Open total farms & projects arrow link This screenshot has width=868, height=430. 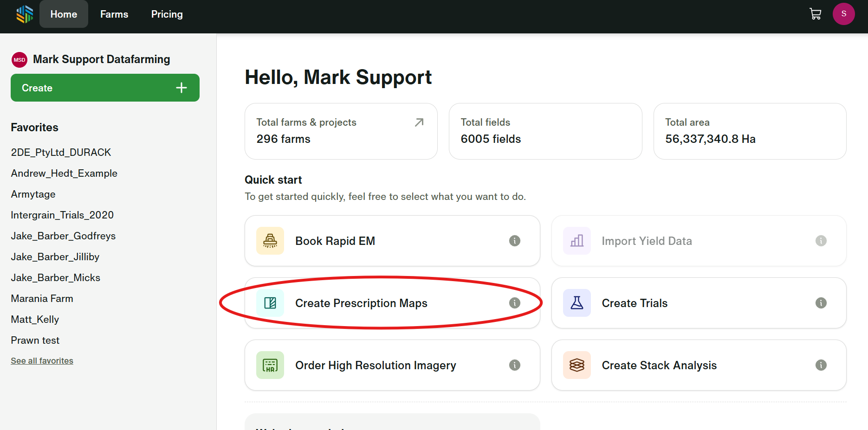point(419,122)
